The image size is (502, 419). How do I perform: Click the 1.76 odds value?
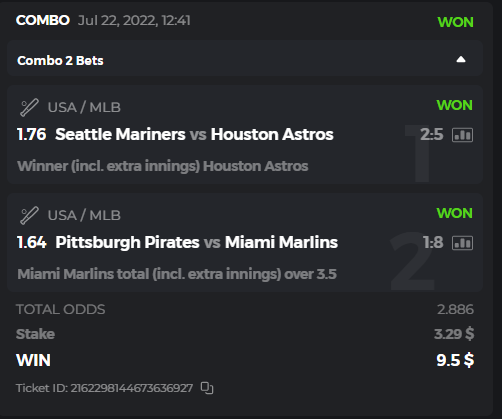coord(32,135)
